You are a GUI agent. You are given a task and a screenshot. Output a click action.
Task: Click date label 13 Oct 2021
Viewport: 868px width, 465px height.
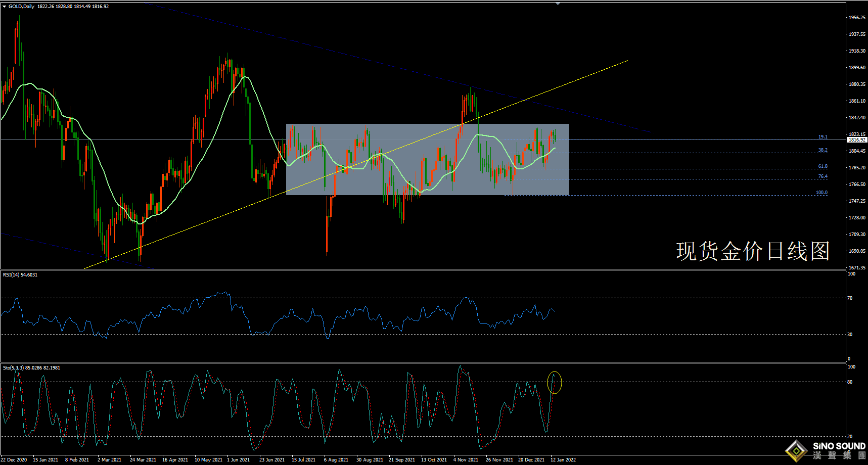(434, 460)
